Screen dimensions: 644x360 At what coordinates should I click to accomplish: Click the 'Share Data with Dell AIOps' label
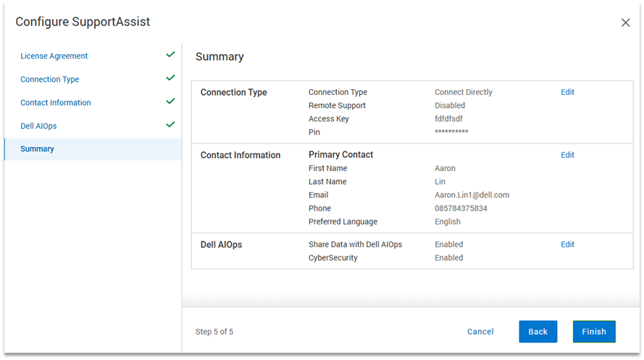(355, 244)
